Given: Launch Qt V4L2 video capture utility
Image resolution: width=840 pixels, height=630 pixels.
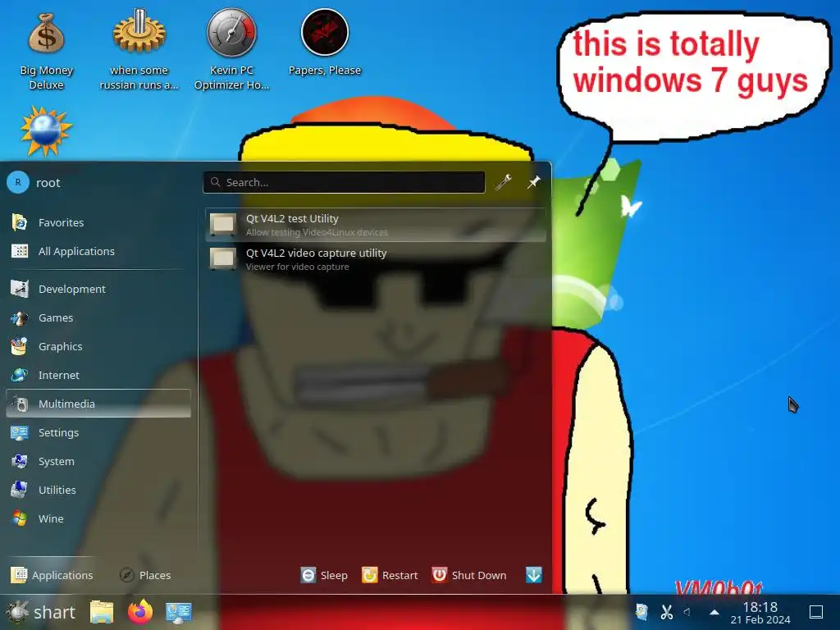Looking at the screenshot, I should pos(376,258).
